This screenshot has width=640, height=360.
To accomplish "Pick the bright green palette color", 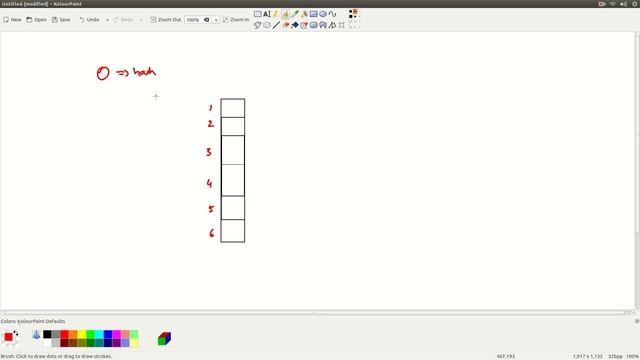I will (91, 335).
